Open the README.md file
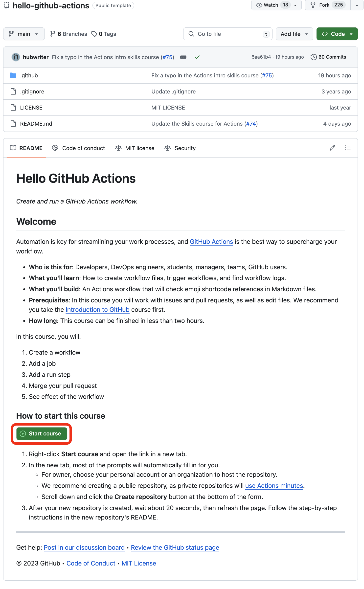The width and height of the screenshot is (364, 589). pos(36,124)
